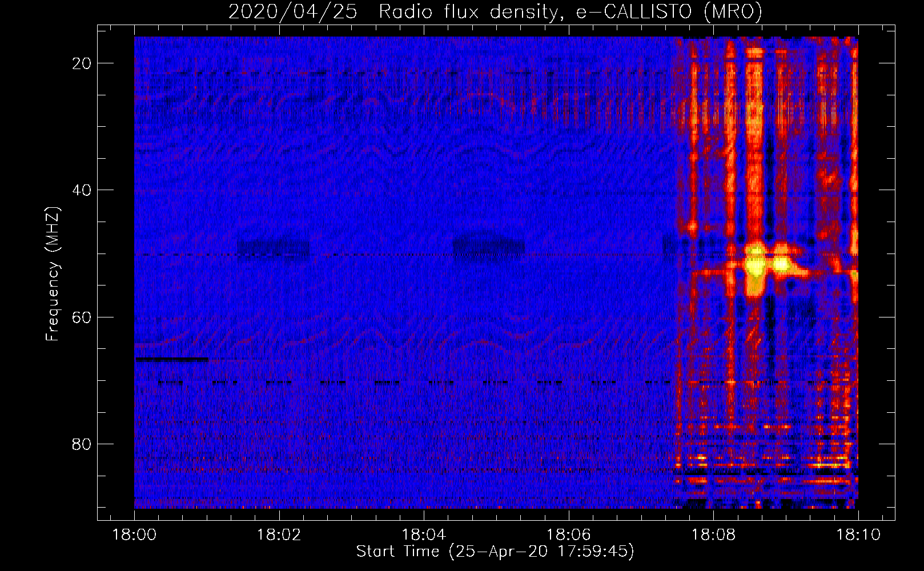
Task: Click the "Frequency (MHZ)" axis label
Action: click(53, 274)
